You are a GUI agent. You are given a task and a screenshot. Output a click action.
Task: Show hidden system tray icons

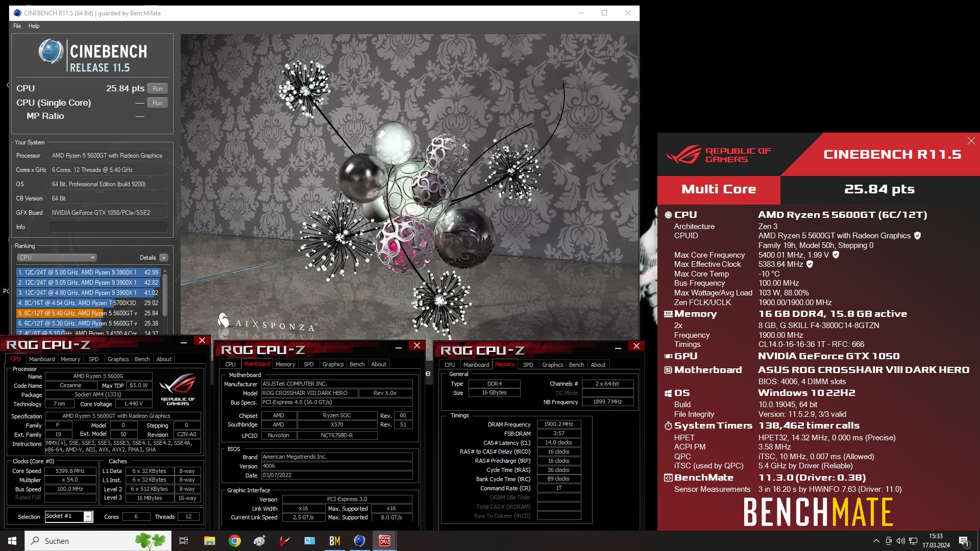coord(876,541)
